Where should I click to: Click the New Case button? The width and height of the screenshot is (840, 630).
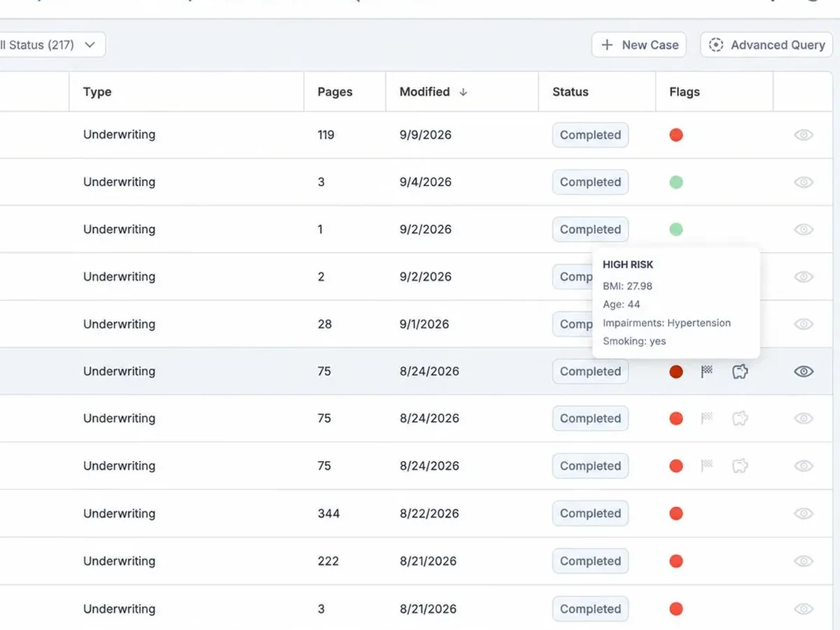point(638,45)
